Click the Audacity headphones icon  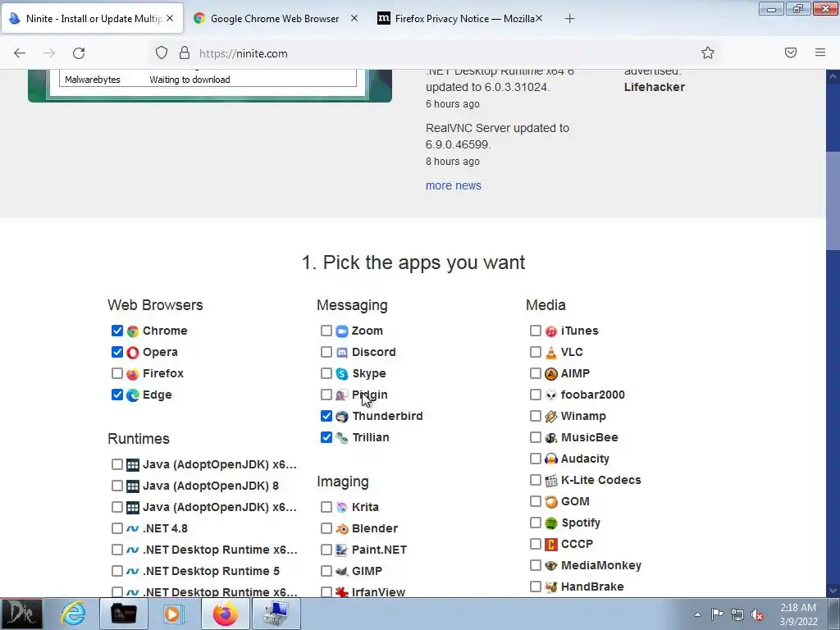[550, 459]
